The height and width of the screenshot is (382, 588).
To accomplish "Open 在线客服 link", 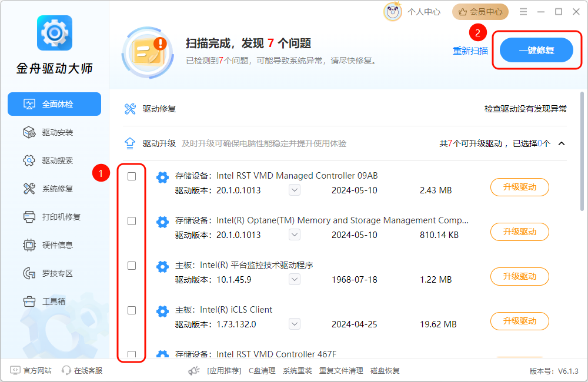I will (x=88, y=371).
